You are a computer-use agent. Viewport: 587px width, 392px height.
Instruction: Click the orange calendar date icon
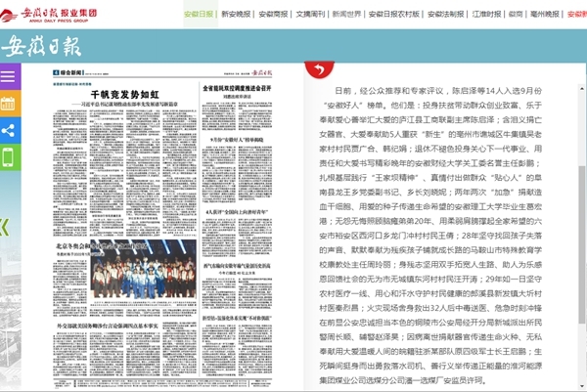pos(9,103)
